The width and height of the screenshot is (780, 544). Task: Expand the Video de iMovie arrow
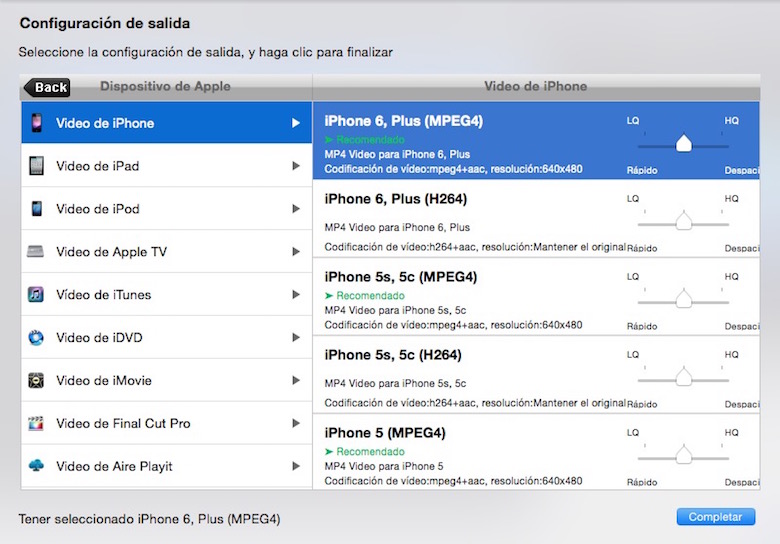pyautogui.click(x=296, y=380)
